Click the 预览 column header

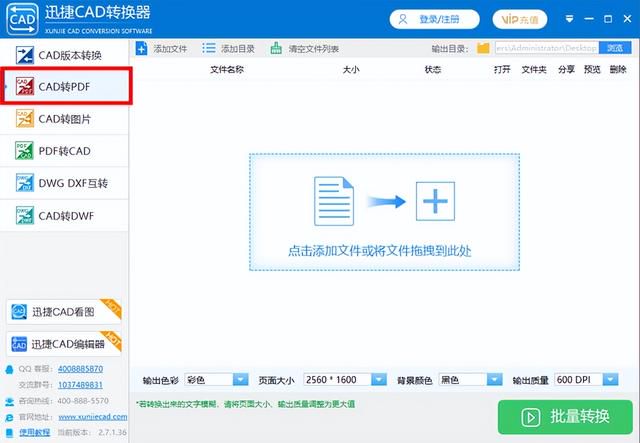click(x=592, y=69)
